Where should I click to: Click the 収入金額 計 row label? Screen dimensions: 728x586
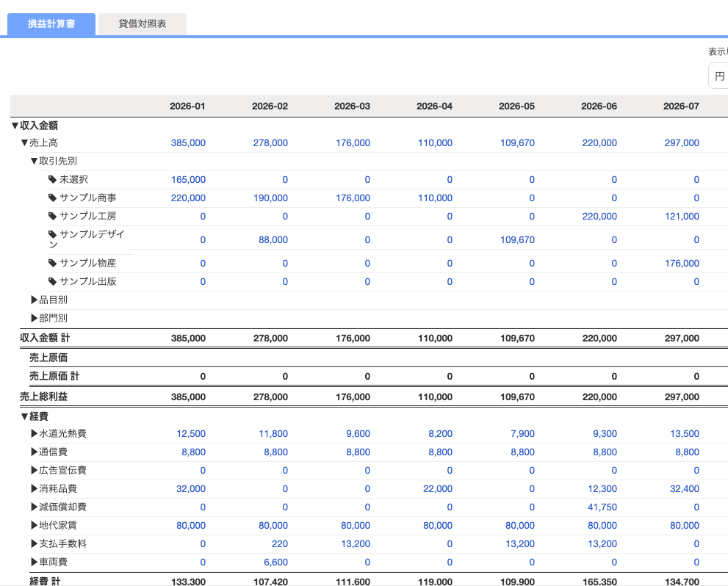tap(45, 339)
